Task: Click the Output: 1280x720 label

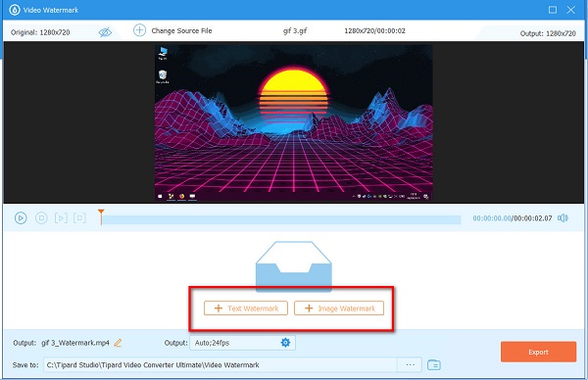Action: coord(548,33)
